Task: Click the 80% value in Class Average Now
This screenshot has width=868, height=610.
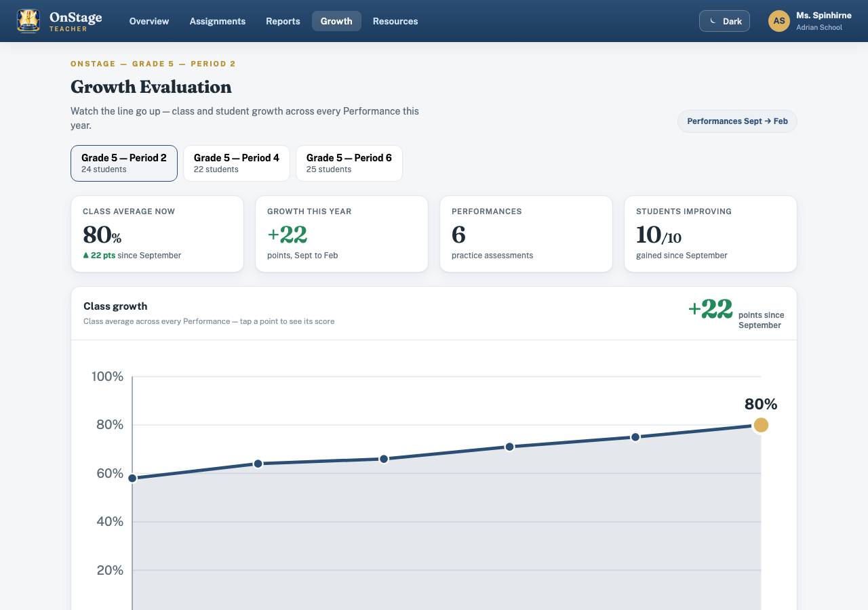Action: coord(102,235)
